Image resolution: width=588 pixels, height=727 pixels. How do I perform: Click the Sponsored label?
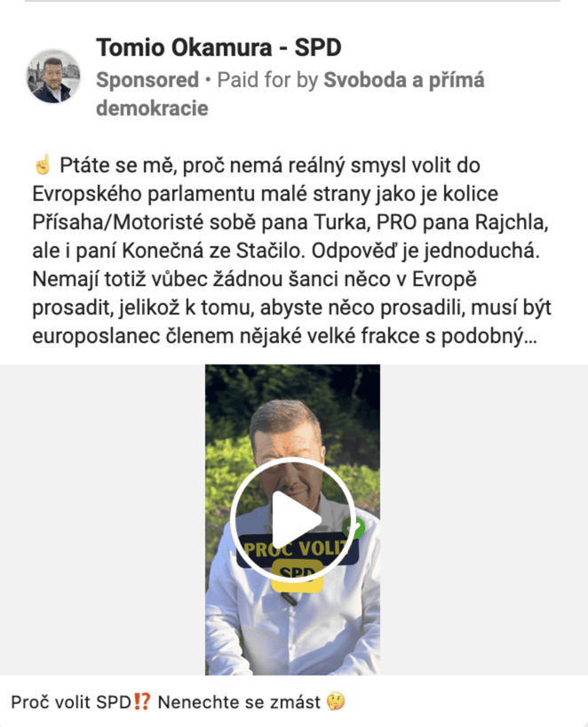[147, 80]
